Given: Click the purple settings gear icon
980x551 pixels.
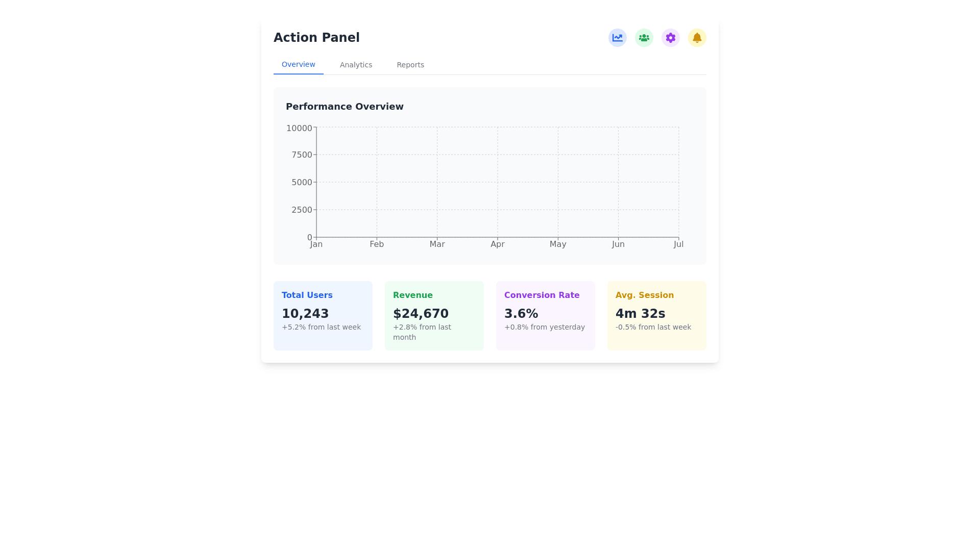Looking at the screenshot, I should 670,38.
